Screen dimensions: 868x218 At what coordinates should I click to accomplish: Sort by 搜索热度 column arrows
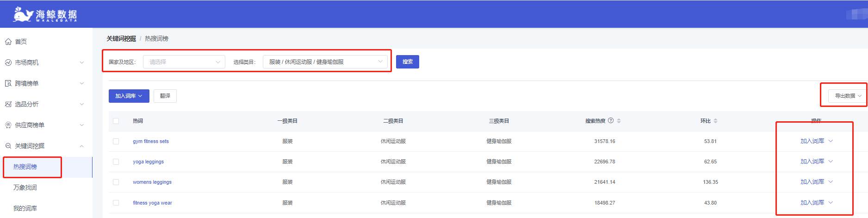(619, 121)
